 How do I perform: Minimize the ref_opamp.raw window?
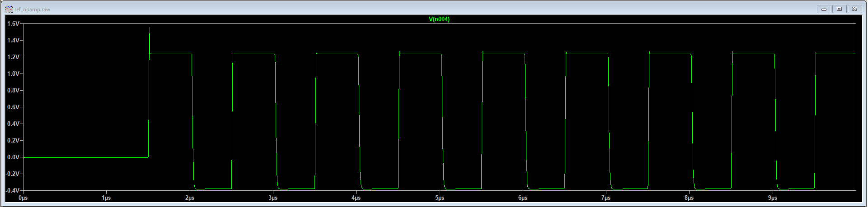(x=824, y=9)
